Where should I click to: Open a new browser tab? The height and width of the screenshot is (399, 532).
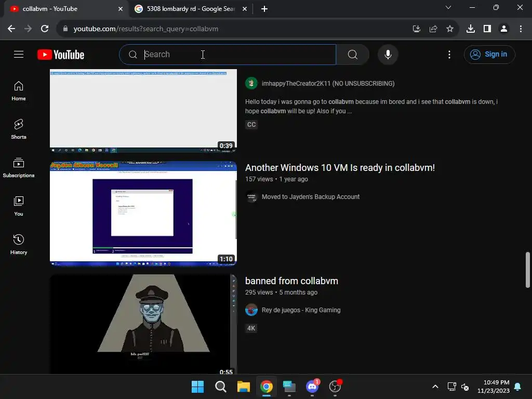(x=264, y=9)
